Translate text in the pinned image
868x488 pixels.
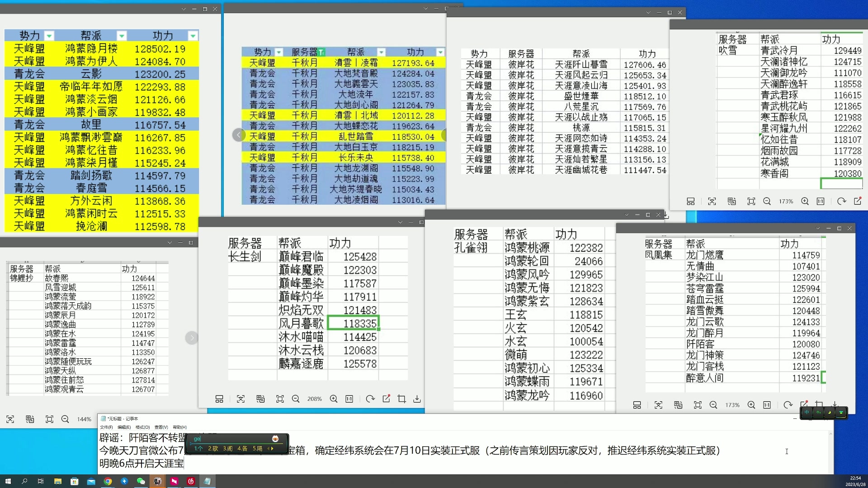pos(260,399)
